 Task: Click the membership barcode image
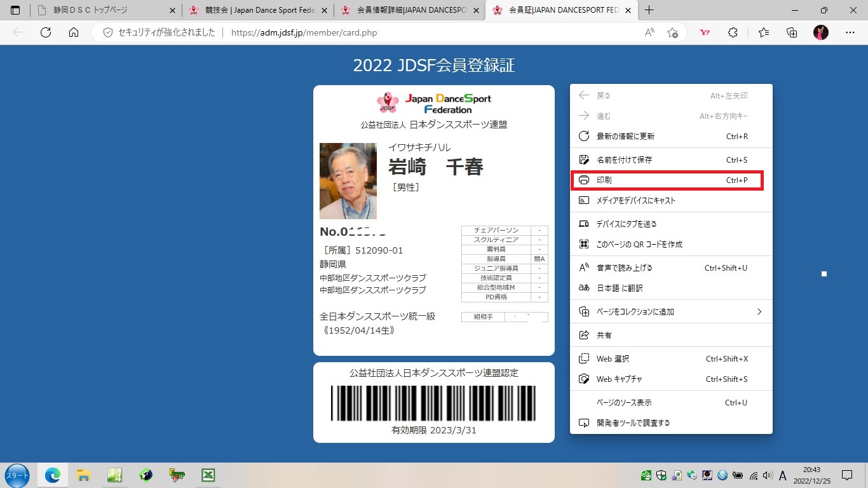tap(433, 403)
